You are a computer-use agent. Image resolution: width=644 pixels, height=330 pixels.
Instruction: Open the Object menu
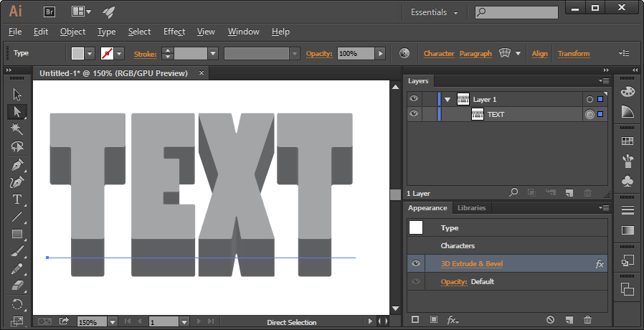click(72, 32)
